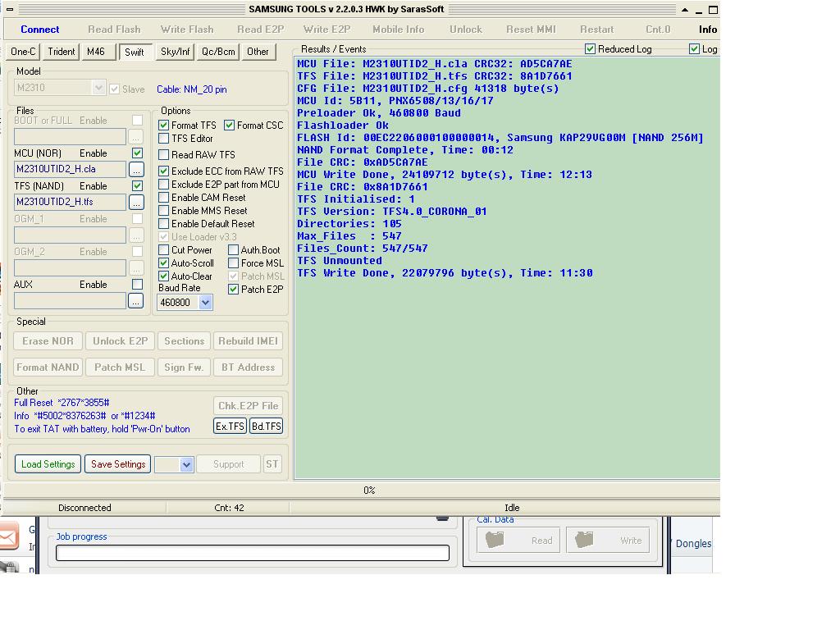Screen dimensions: 840x630
Task: Switch to the Trident tab
Action: point(61,52)
